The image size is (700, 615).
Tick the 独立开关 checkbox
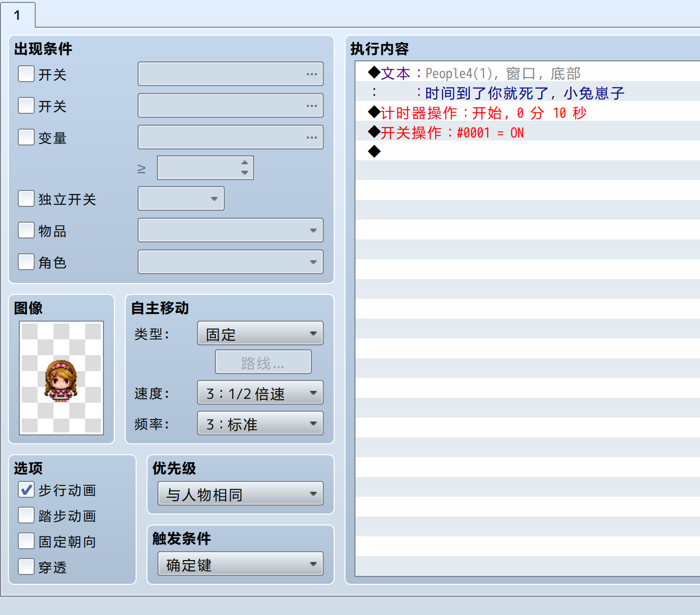pyautogui.click(x=26, y=198)
